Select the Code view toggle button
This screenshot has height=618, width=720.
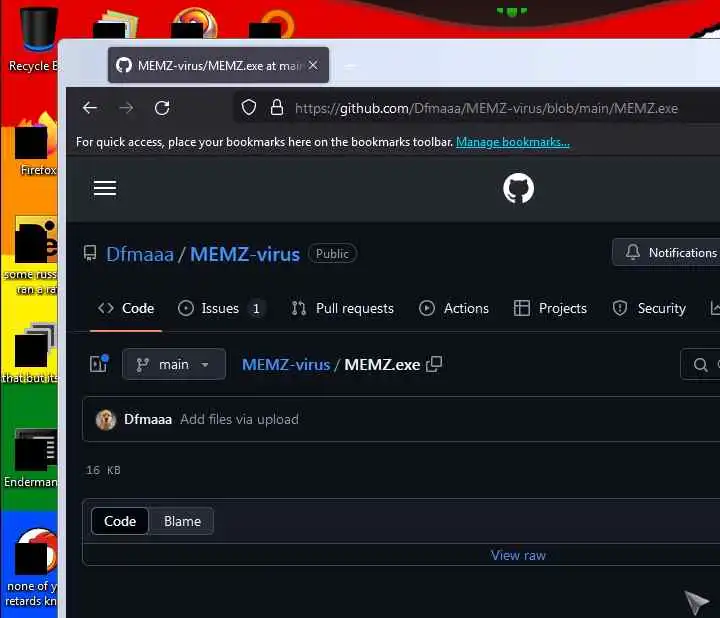tap(120, 521)
